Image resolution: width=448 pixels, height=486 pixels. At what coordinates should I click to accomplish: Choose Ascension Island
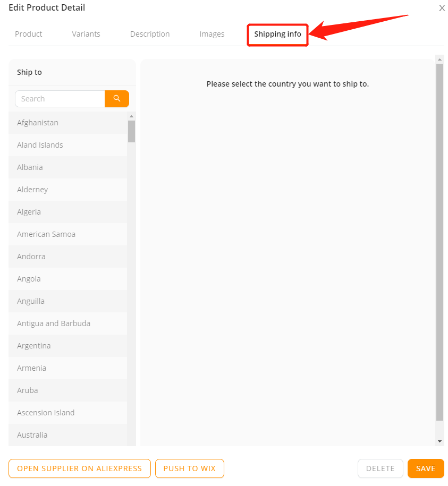pyautogui.click(x=68, y=413)
